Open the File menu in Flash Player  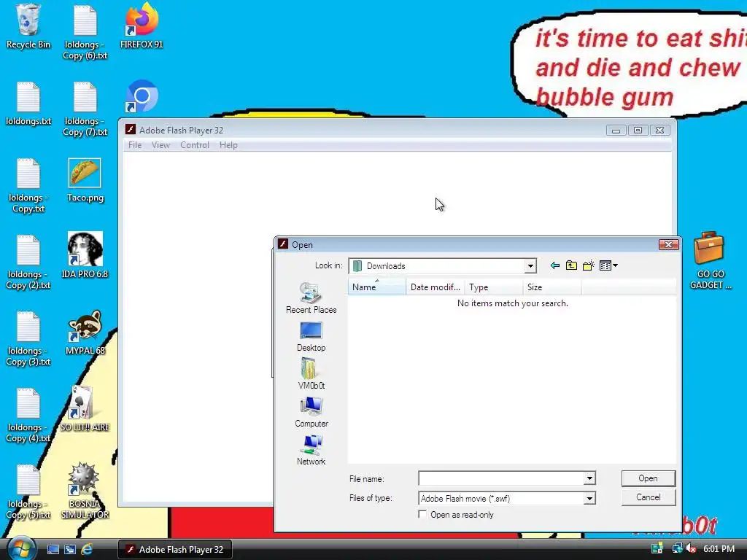135,145
